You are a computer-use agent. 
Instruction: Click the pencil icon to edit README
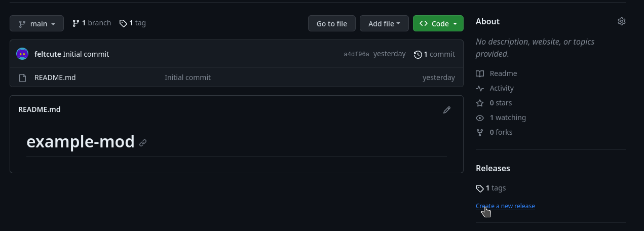(447, 110)
